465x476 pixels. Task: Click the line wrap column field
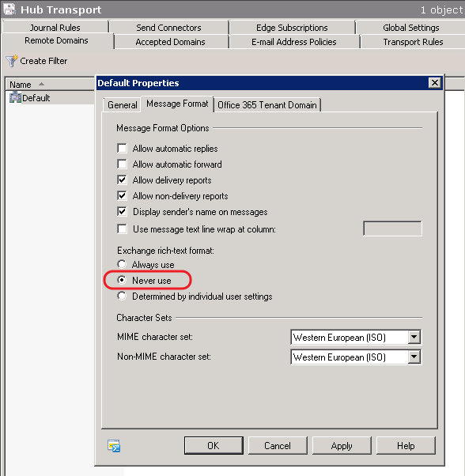coord(392,229)
